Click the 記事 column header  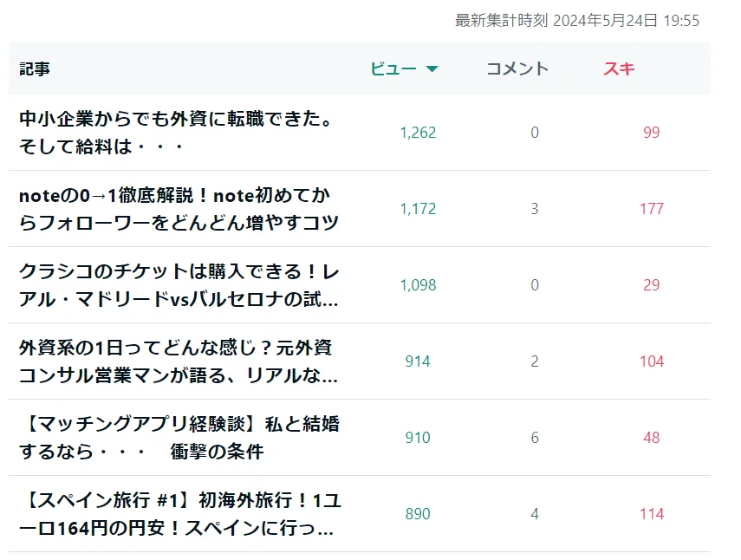(34, 69)
